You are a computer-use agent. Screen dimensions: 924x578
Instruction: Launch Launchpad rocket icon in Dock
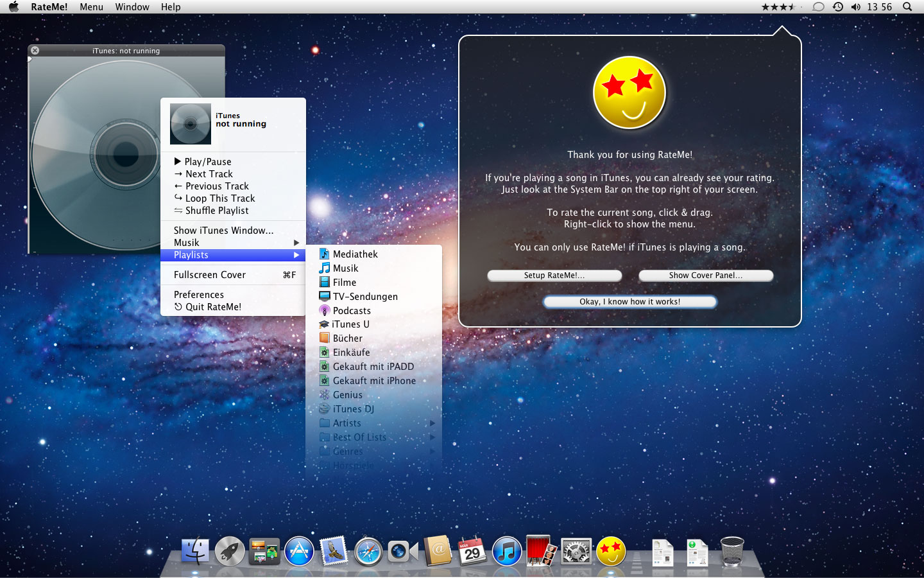point(230,551)
